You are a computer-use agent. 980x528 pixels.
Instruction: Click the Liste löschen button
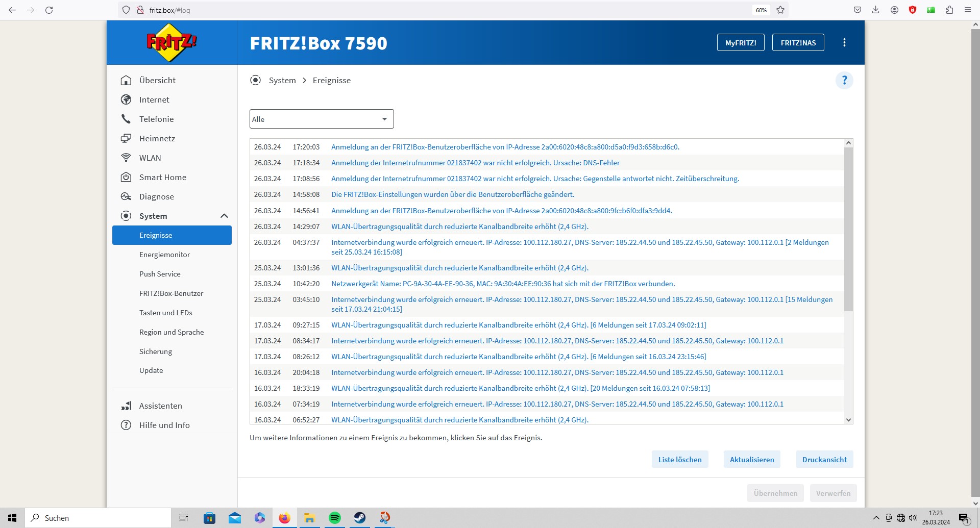(x=680, y=460)
